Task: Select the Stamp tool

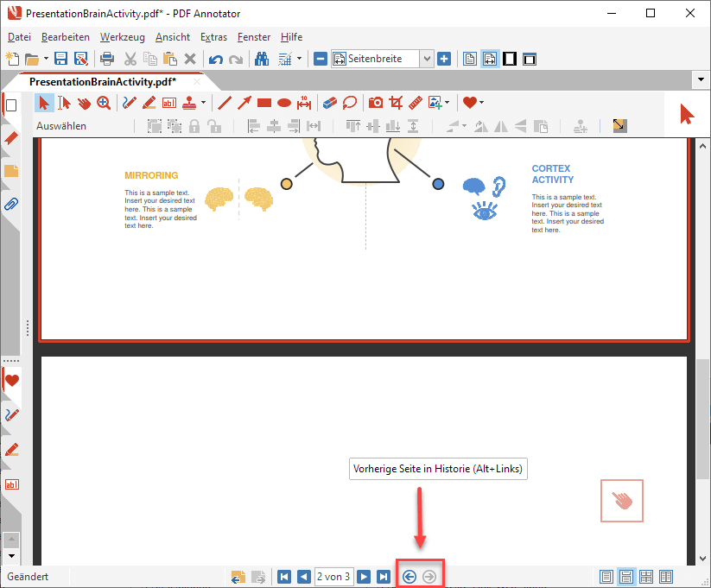Action: (189, 103)
